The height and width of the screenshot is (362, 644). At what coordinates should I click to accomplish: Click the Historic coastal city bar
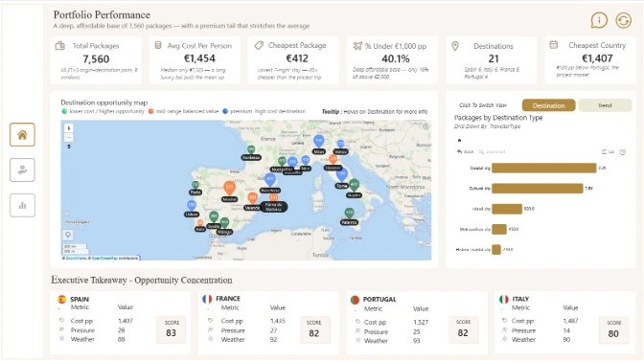click(496, 250)
